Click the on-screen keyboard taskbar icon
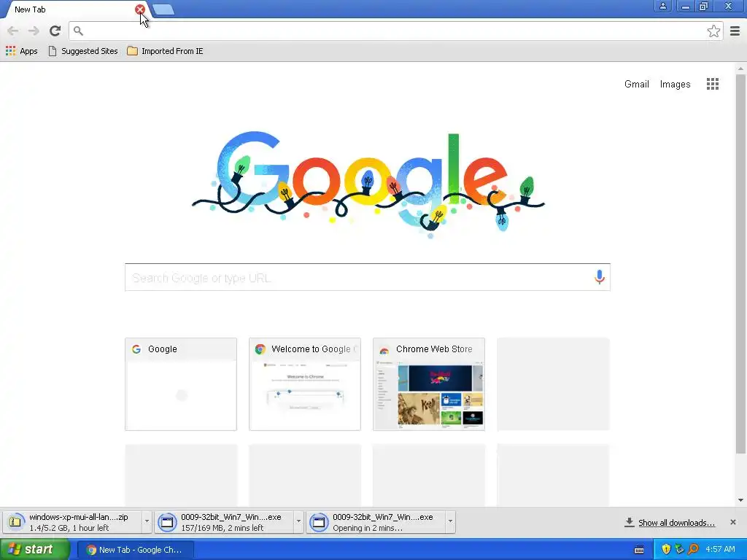Image resolution: width=747 pixels, height=560 pixels. click(x=639, y=550)
